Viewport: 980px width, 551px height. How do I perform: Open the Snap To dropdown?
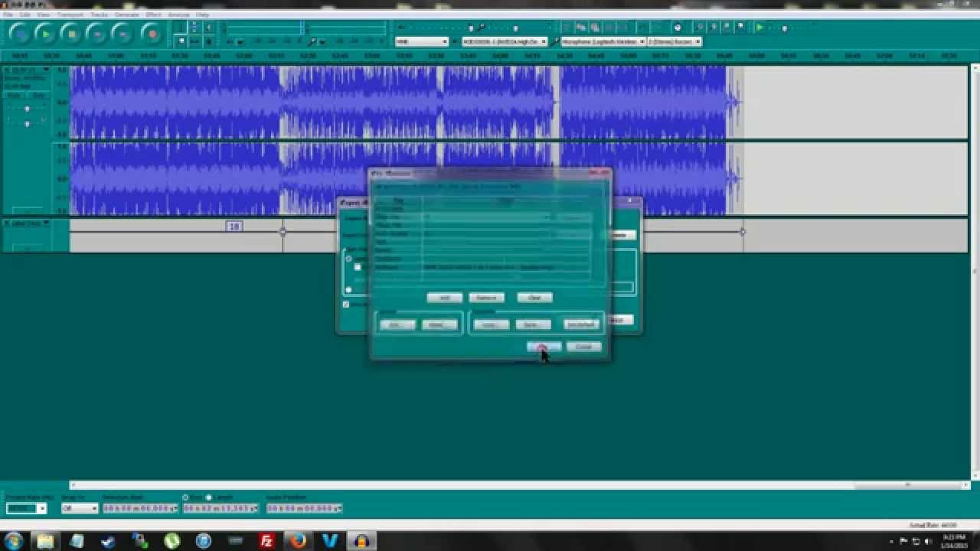(80, 509)
